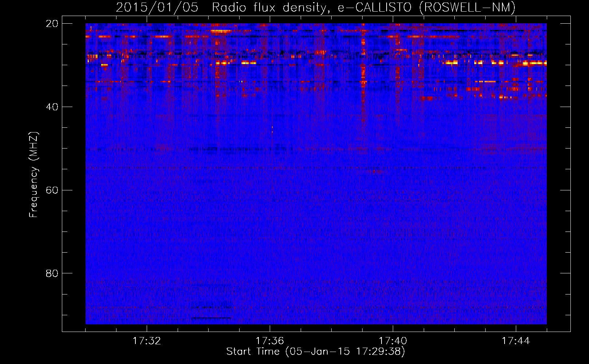589x364 pixels.
Task: Click the time tick label '17:40'
Action: pos(393,341)
